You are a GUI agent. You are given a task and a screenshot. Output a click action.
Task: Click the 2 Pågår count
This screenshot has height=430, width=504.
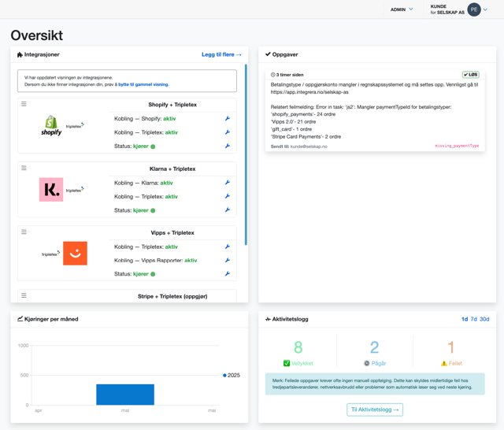[x=375, y=347]
